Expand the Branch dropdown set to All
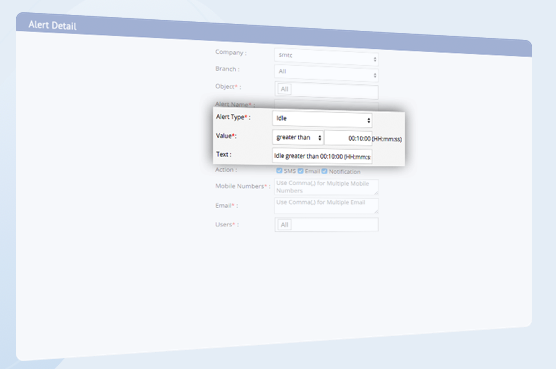The width and height of the screenshot is (556, 369). [x=326, y=73]
